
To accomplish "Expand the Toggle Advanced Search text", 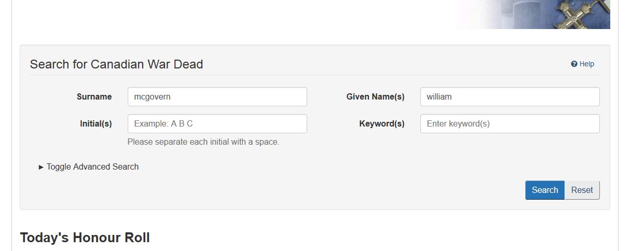I will pos(92,167).
